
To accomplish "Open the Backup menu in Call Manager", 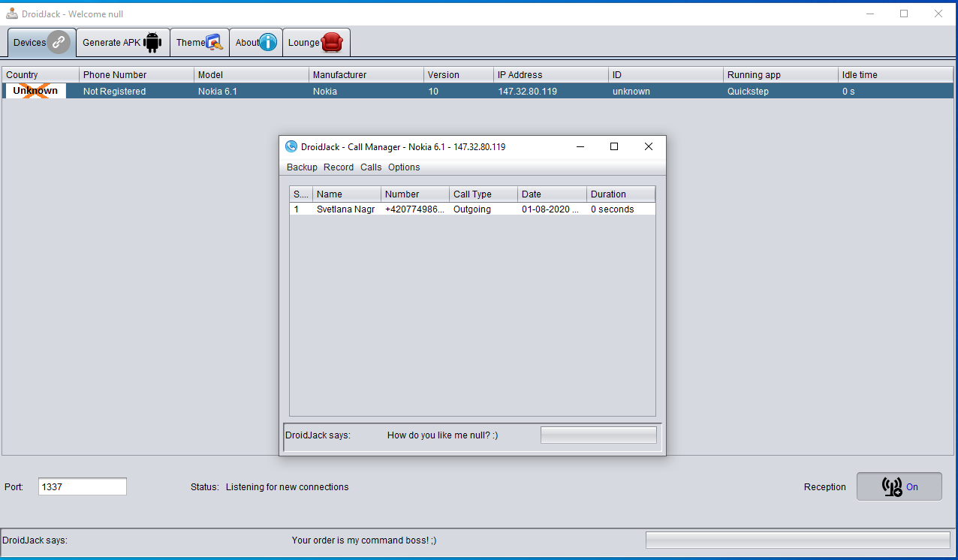I will (x=302, y=167).
